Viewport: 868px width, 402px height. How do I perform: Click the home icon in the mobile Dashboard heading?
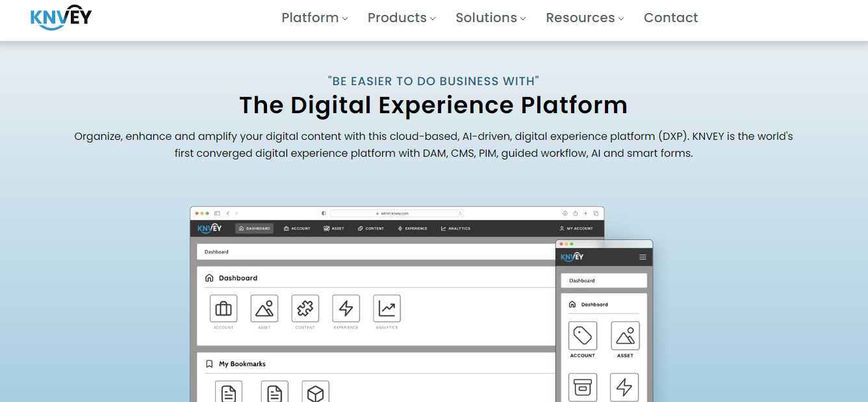(x=572, y=304)
